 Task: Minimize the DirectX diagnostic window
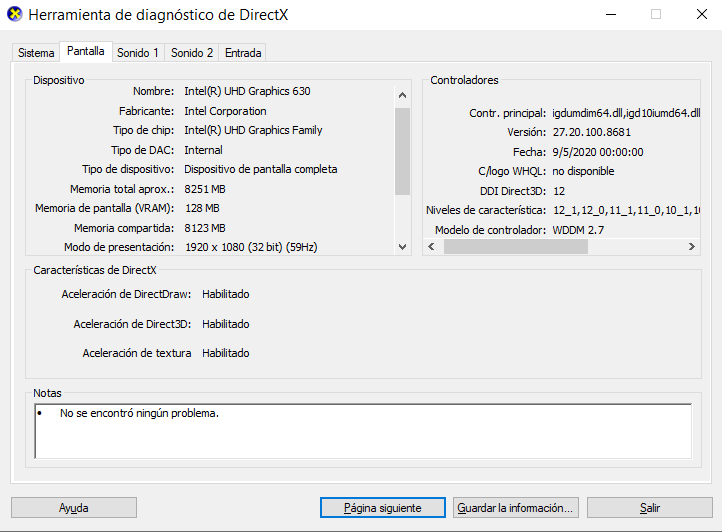611,14
